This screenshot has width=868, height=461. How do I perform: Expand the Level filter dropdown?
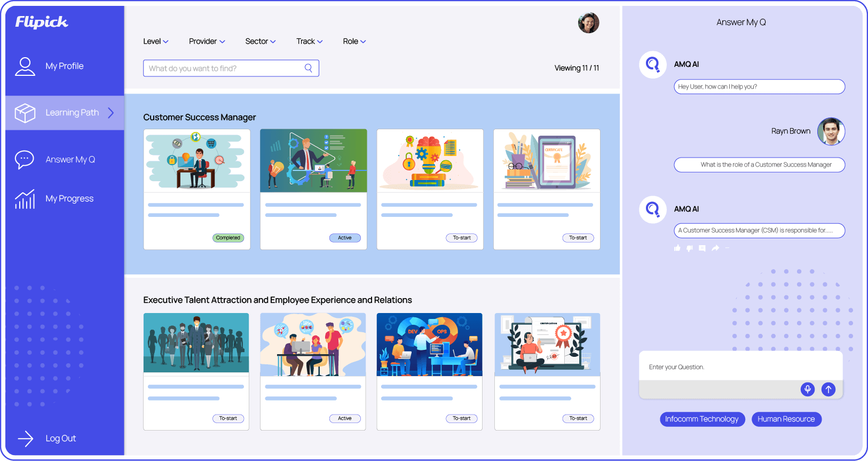[x=155, y=41]
